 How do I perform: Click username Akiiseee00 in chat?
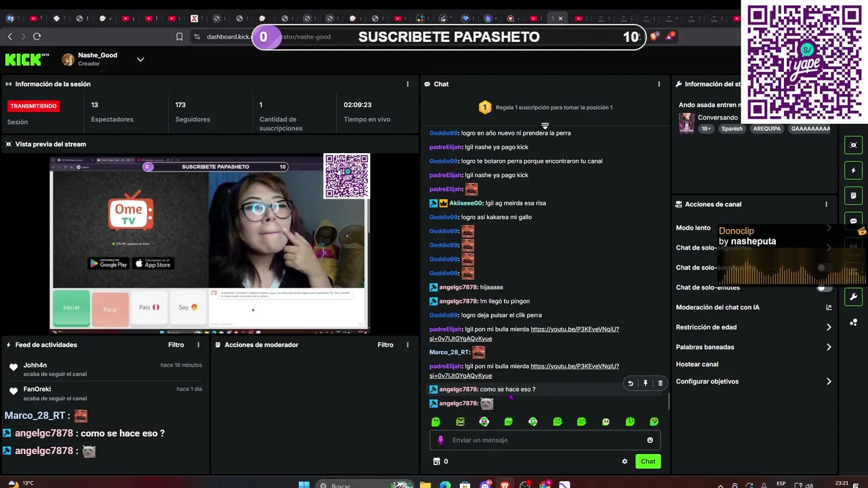click(465, 203)
